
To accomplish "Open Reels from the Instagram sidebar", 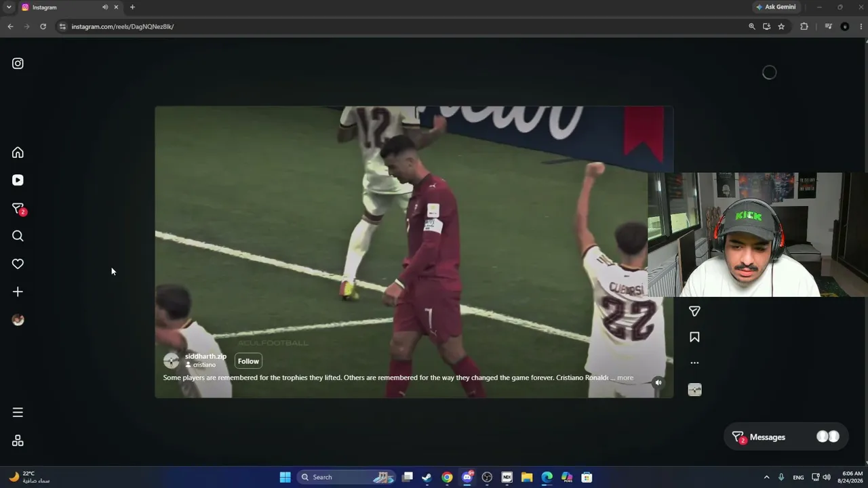I will coord(18,180).
